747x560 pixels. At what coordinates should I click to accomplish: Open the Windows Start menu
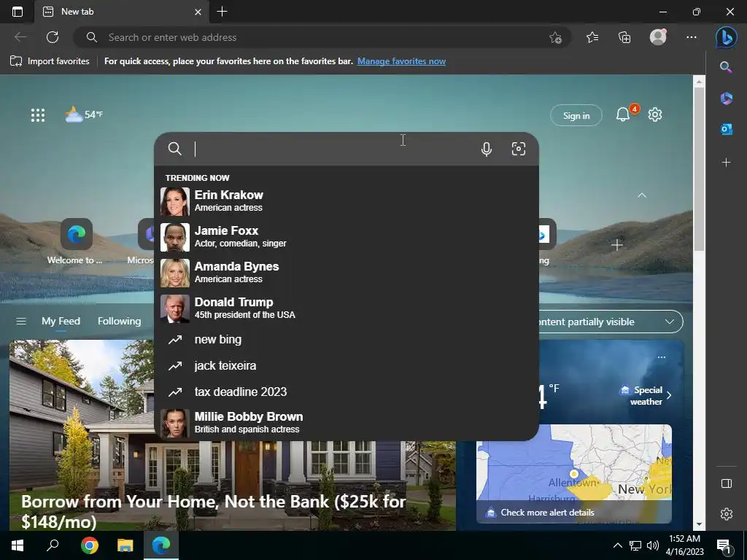(18, 545)
